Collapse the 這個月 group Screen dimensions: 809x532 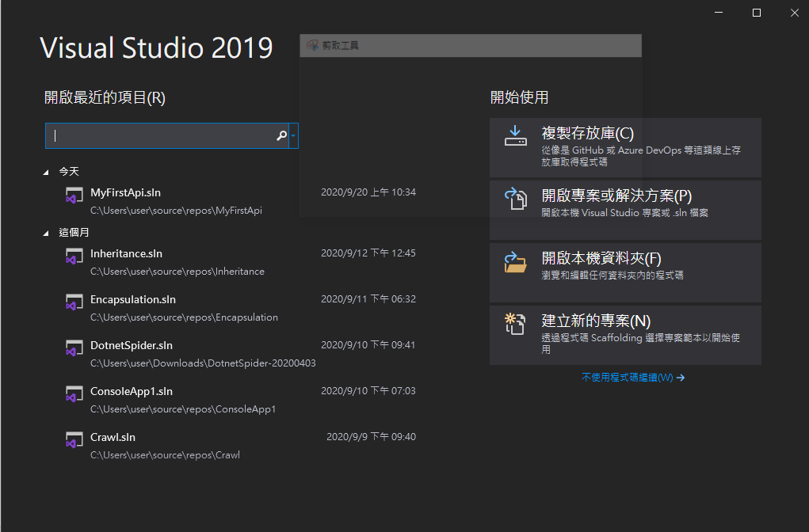(46, 234)
